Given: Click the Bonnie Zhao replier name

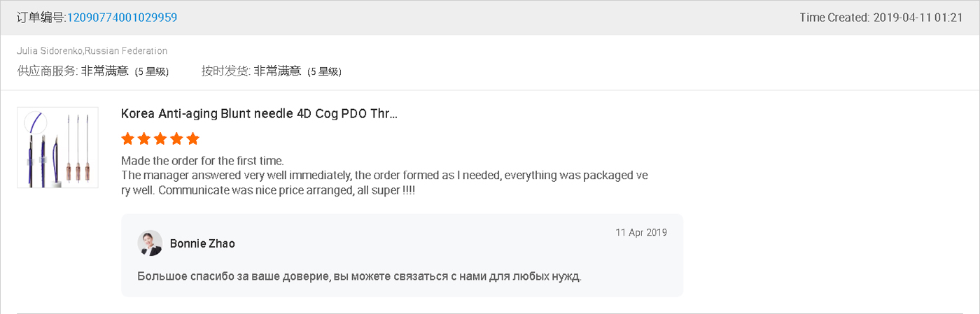Looking at the screenshot, I should 202,243.
